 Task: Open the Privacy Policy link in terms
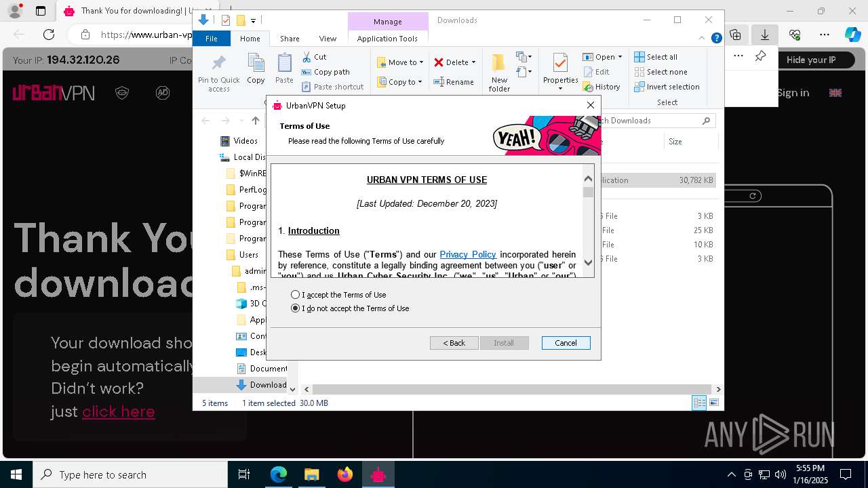point(468,254)
